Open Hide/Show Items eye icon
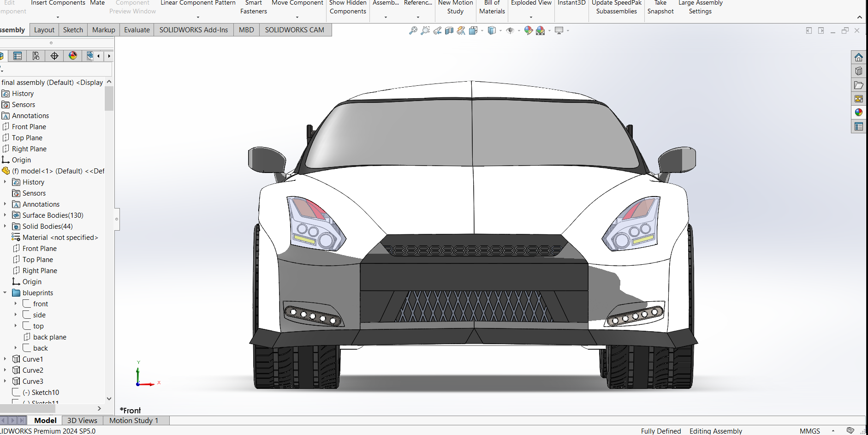Image resolution: width=868 pixels, height=435 pixels. coord(510,30)
